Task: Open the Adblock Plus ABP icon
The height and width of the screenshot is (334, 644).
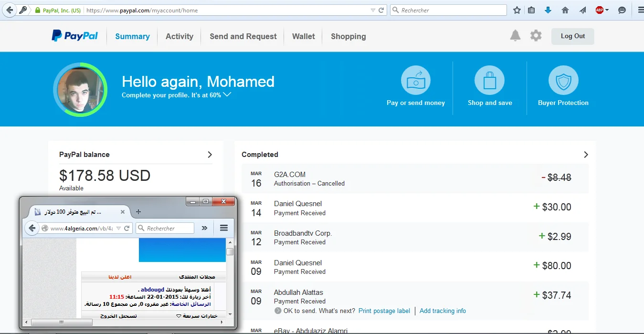Action: (x=600, y=10)
